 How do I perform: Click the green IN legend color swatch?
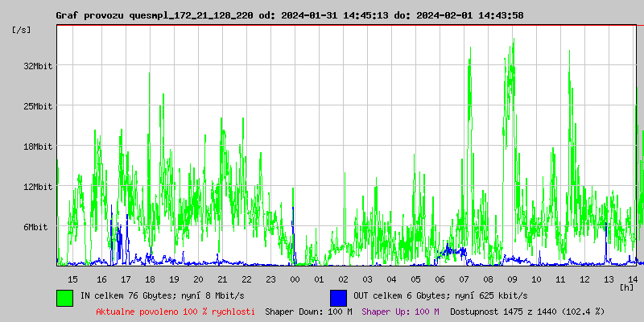pyautogui.click(x=64, y=297)
